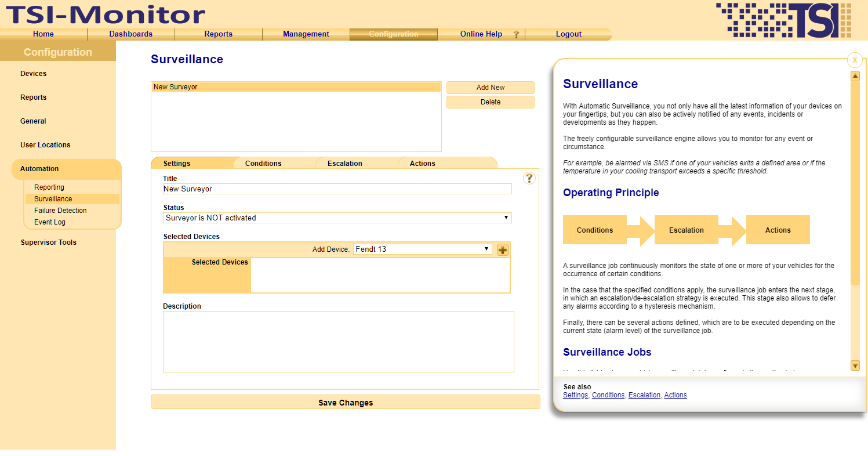Open Surveillance under Automation
This screenshot has width=868, height=456.
[x=72, y=199]
